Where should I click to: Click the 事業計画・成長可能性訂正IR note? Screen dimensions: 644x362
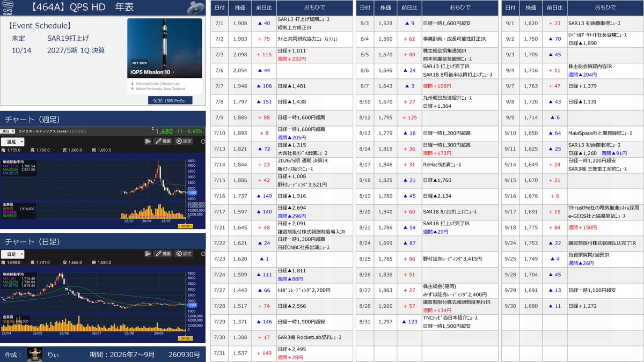[x=453, y=39]
